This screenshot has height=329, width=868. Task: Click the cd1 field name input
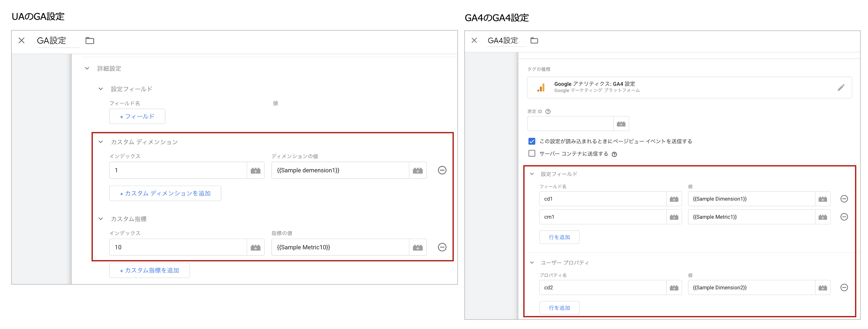[603, 199]
